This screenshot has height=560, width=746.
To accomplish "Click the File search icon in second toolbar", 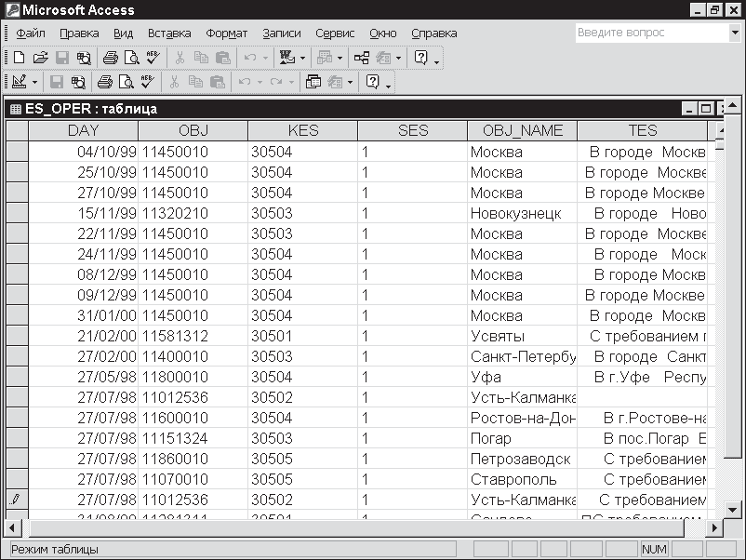I will point(78,82).
